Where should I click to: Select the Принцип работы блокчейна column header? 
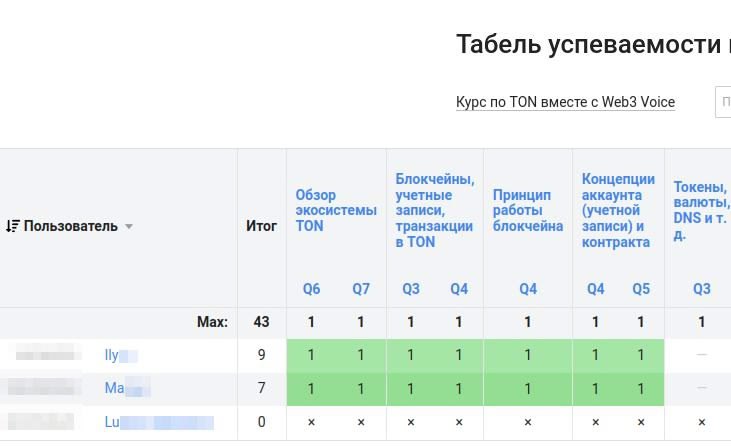tap(527, 210)
